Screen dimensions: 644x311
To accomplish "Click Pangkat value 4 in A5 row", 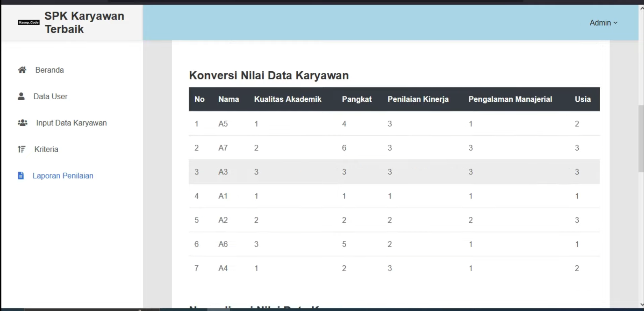I will click(344, 124).
